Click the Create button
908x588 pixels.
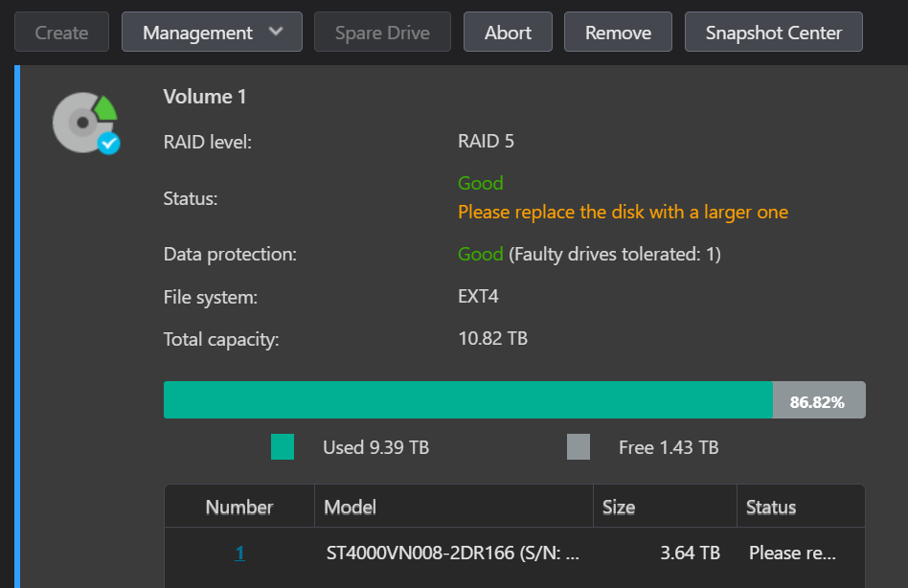click(61, 33)
